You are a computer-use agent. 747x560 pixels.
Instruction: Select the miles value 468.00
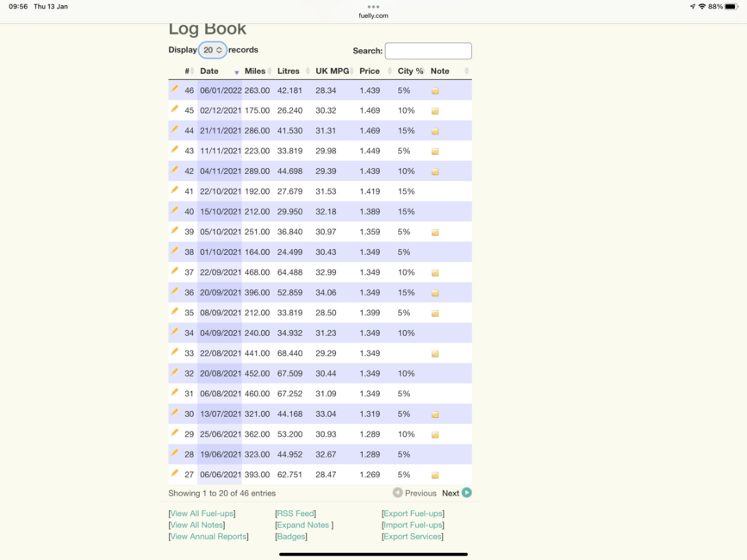tap(258, 272)
